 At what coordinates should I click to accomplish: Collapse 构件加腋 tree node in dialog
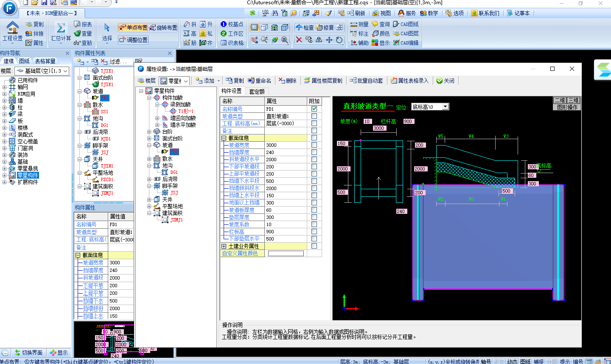149,98
